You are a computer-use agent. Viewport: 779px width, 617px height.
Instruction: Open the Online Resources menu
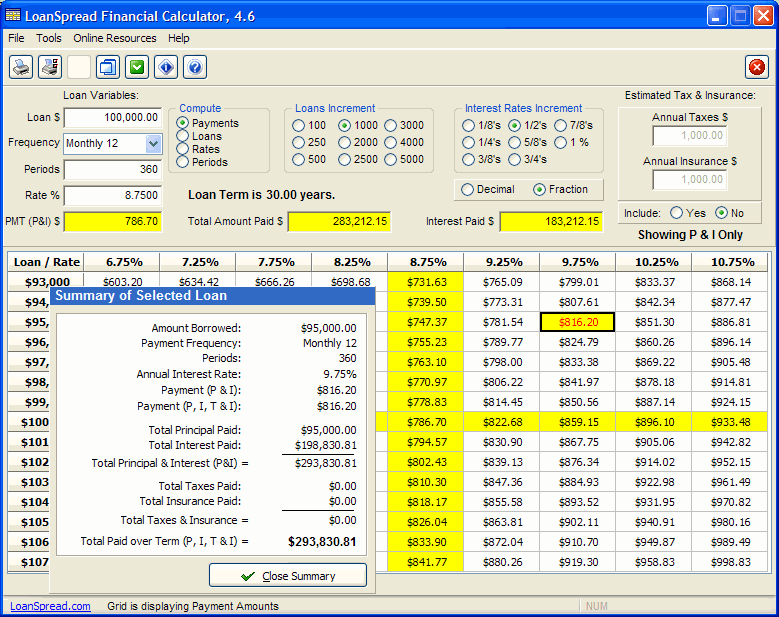tap(115, 38)
